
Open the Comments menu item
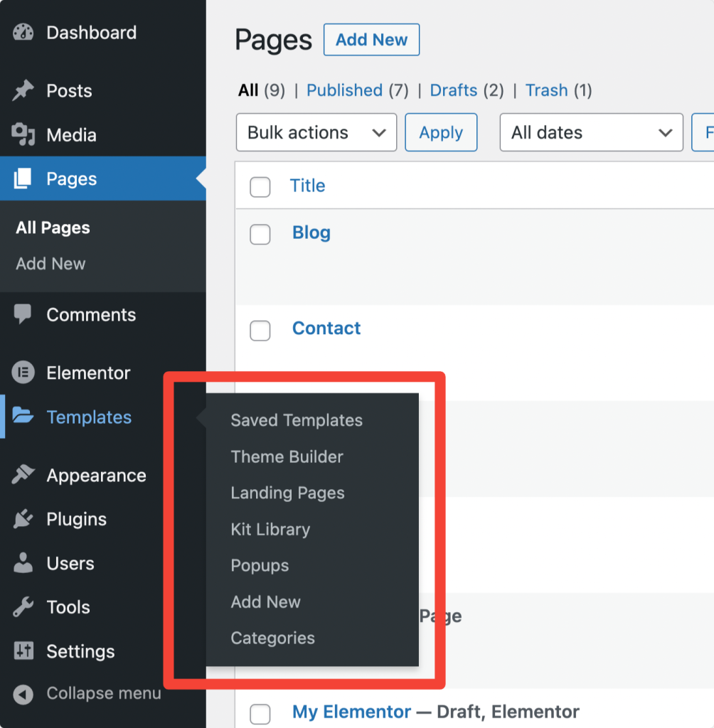click(x=91, y=315)
